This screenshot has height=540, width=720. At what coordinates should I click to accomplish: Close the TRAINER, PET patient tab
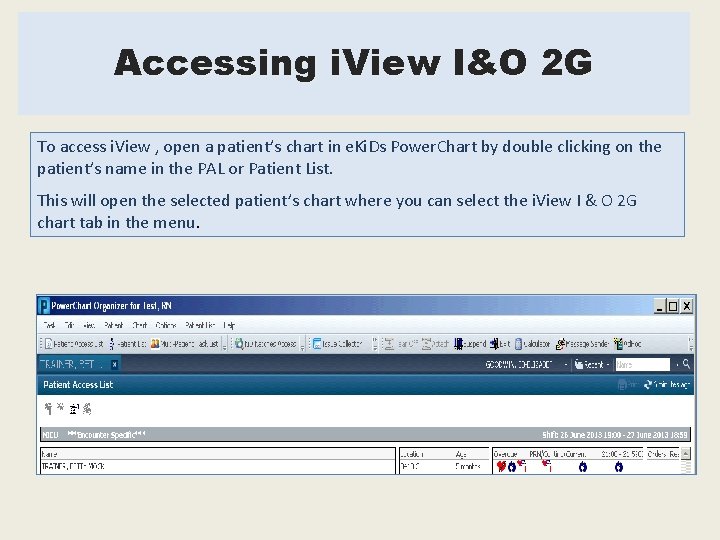pyautogui.click(x=114, y=365)
